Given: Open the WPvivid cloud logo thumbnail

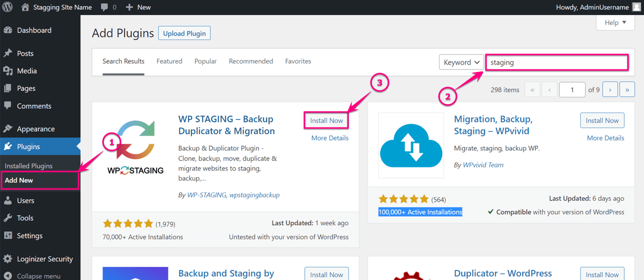Looking at the screenshot, I should pyautogui.click(x=411, y=145).
